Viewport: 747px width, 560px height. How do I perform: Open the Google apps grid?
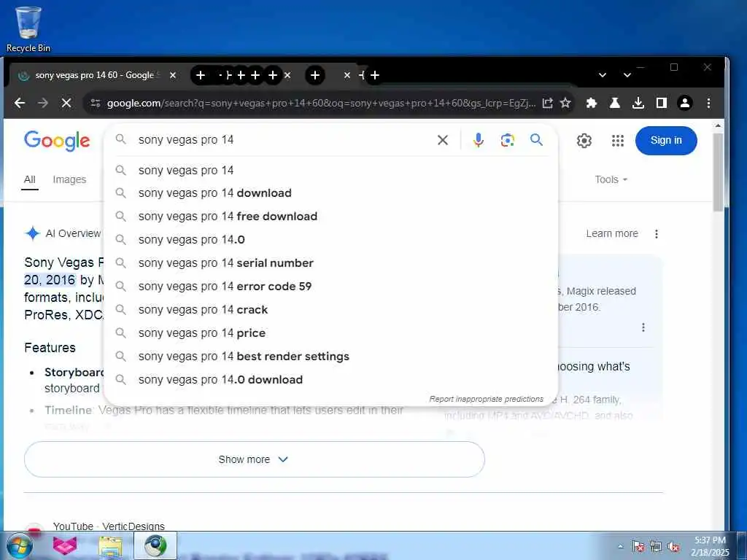point(617,141)
